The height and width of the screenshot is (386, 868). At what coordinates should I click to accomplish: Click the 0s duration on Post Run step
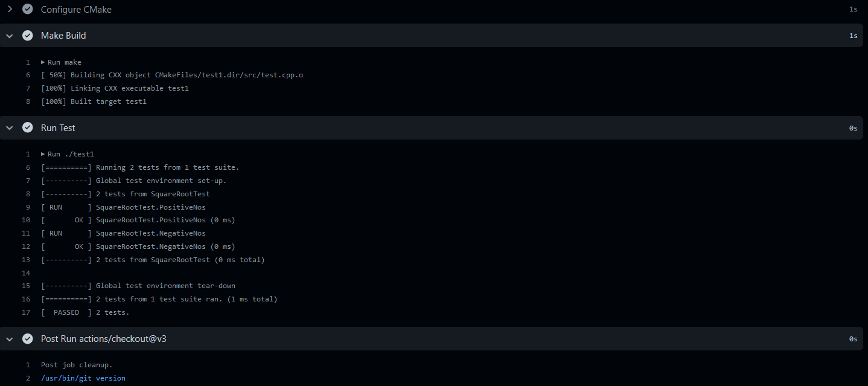(x=853, y=338)
